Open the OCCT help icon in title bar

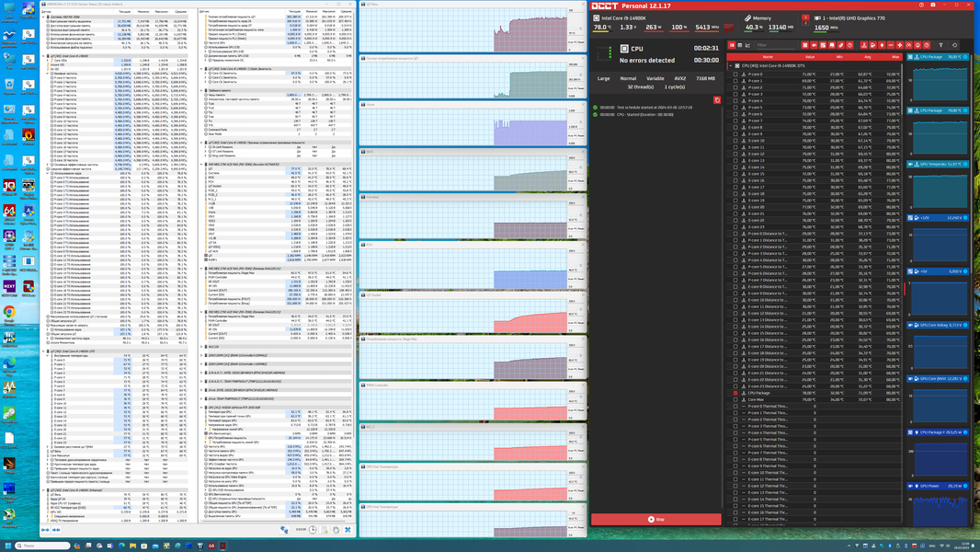922,5
